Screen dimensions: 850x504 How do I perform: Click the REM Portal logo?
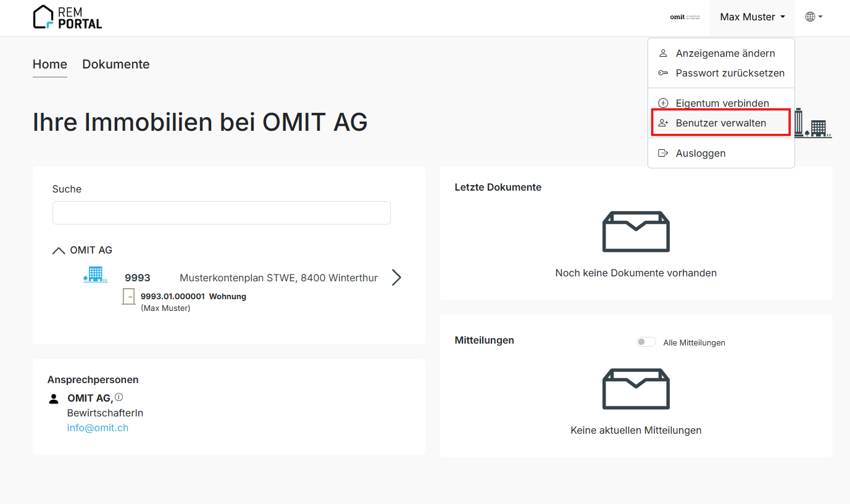click(x=67, y=17)
